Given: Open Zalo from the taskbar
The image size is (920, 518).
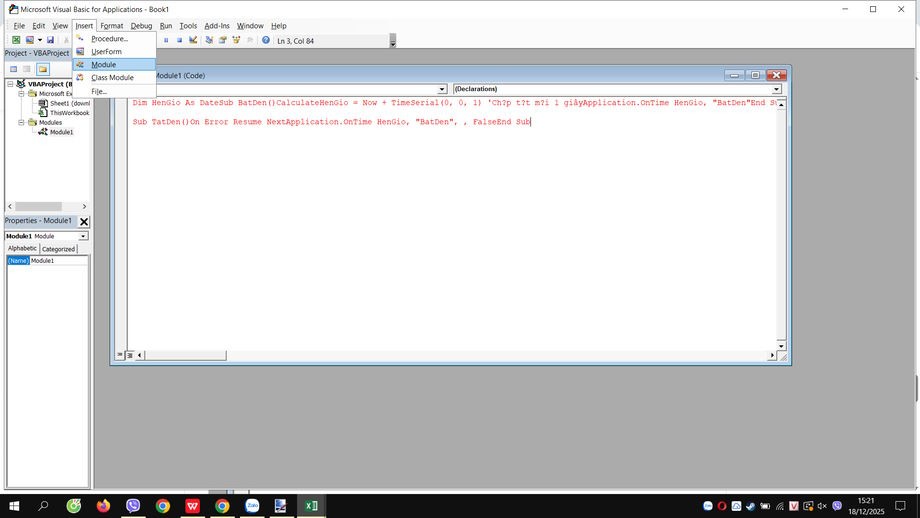Looking at the screenshot, I should (x=252, y=506).
